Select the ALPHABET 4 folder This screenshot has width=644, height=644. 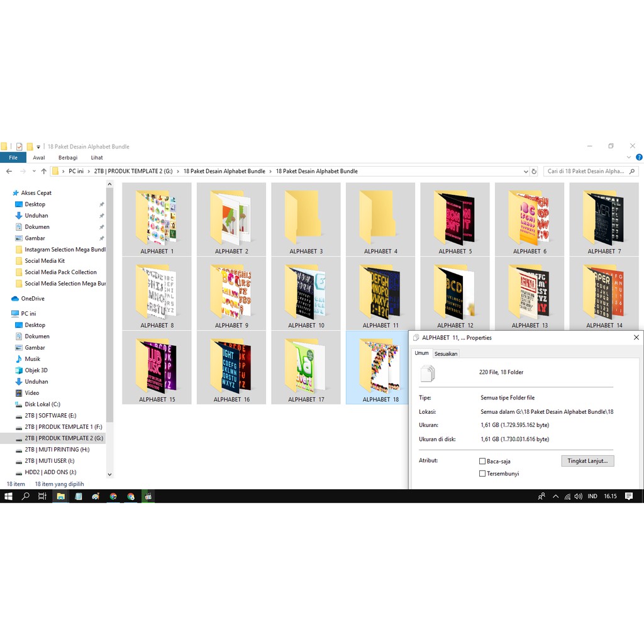click(x=380, y=219)
